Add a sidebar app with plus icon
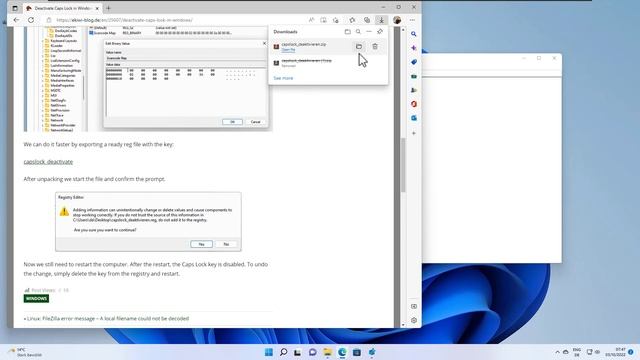 (x=414, y=133)
